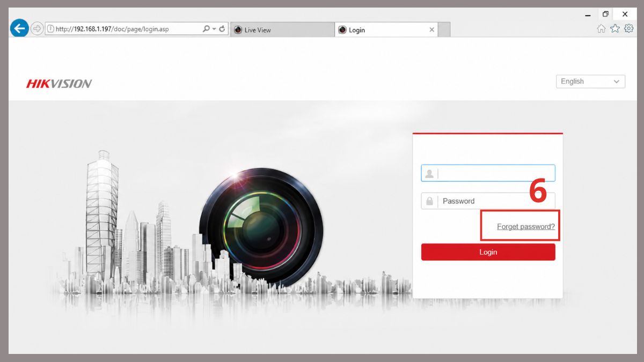Switch to the Live View tab
The image size is (644, 362).
(x=283, y=30)
